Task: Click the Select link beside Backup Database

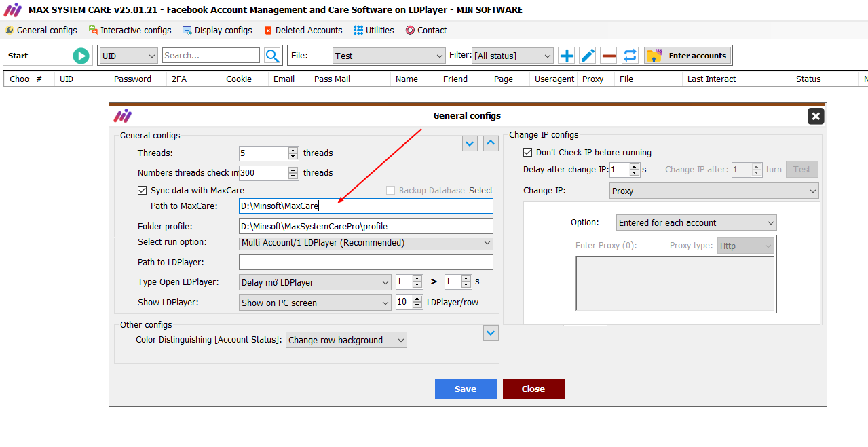Action: coord(481,191)
